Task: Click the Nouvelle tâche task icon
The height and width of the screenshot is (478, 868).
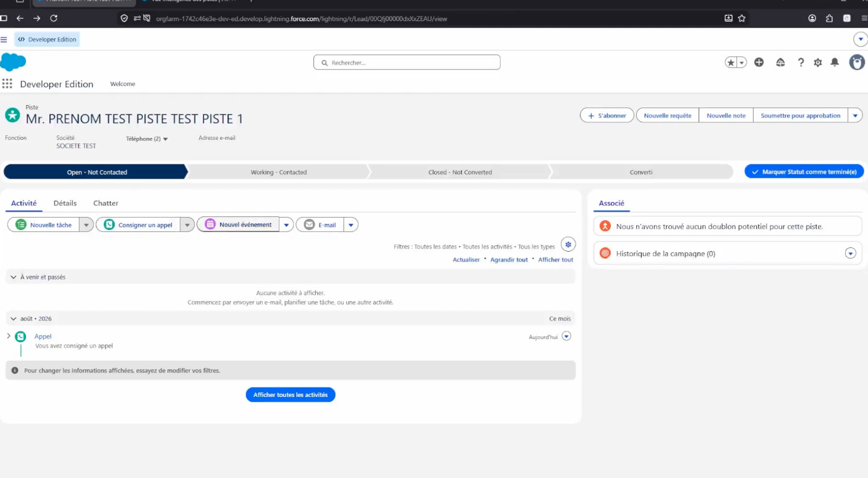Action: coord(21,225)
